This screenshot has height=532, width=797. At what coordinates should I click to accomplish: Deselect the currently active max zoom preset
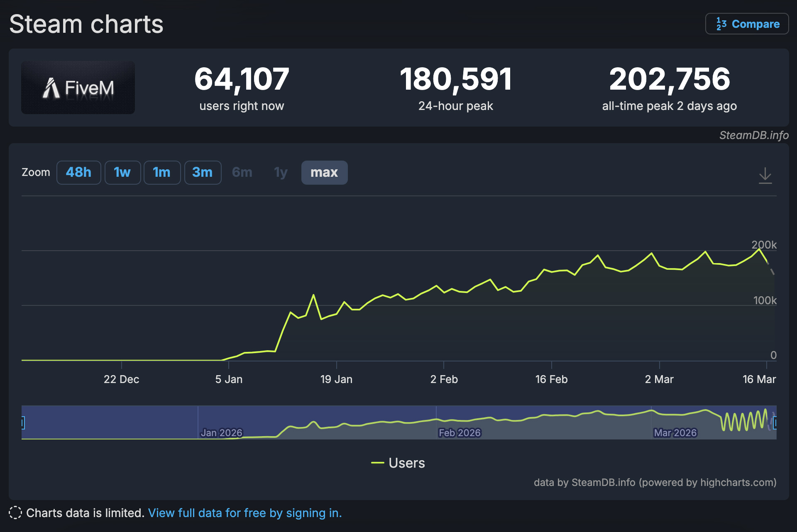[x=324, y=172]
